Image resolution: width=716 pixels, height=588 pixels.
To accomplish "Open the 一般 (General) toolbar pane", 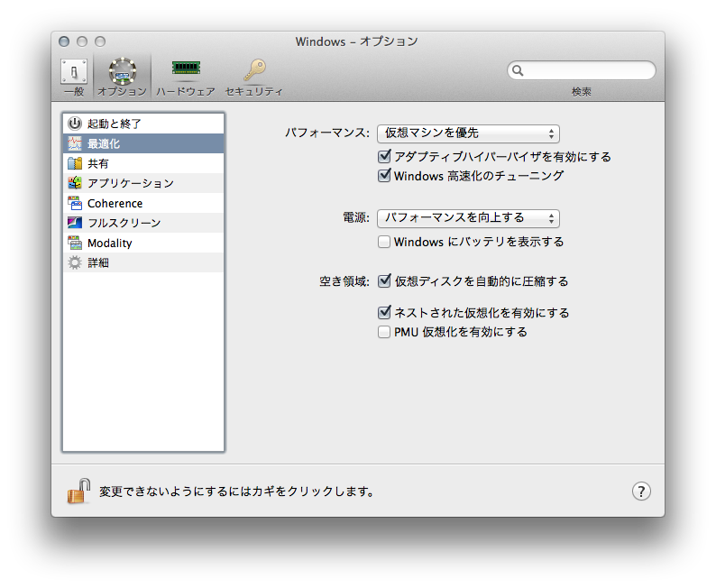I will (74, 77).
